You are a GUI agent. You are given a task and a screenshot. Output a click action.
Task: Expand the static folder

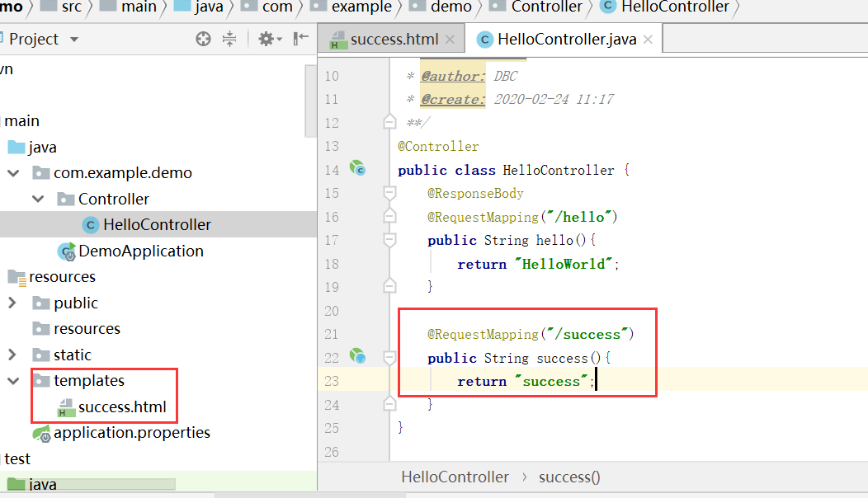click(x=12, y=355)
